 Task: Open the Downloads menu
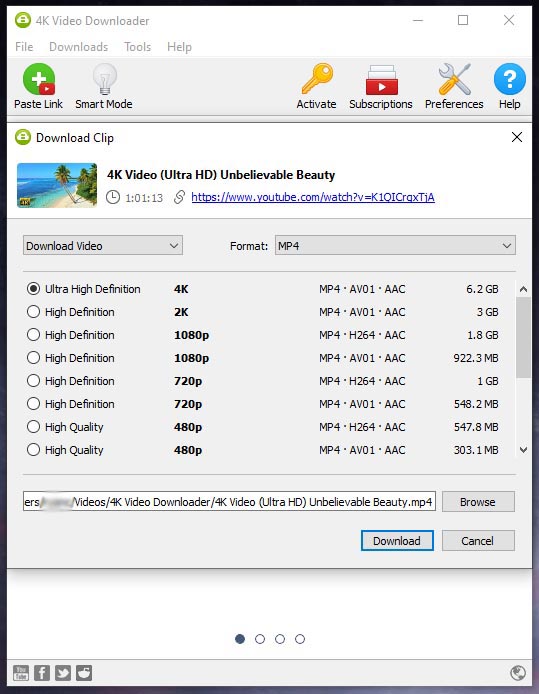tap(78, 47)
